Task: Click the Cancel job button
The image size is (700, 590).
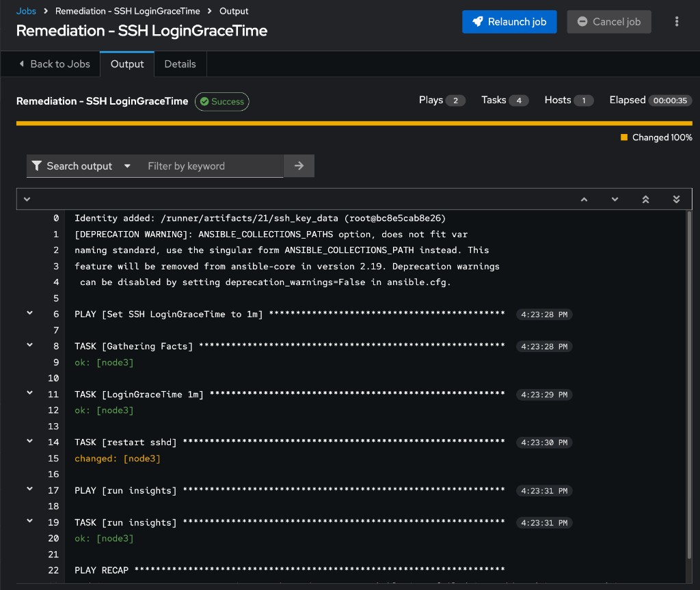Action: tap(608, 21)
